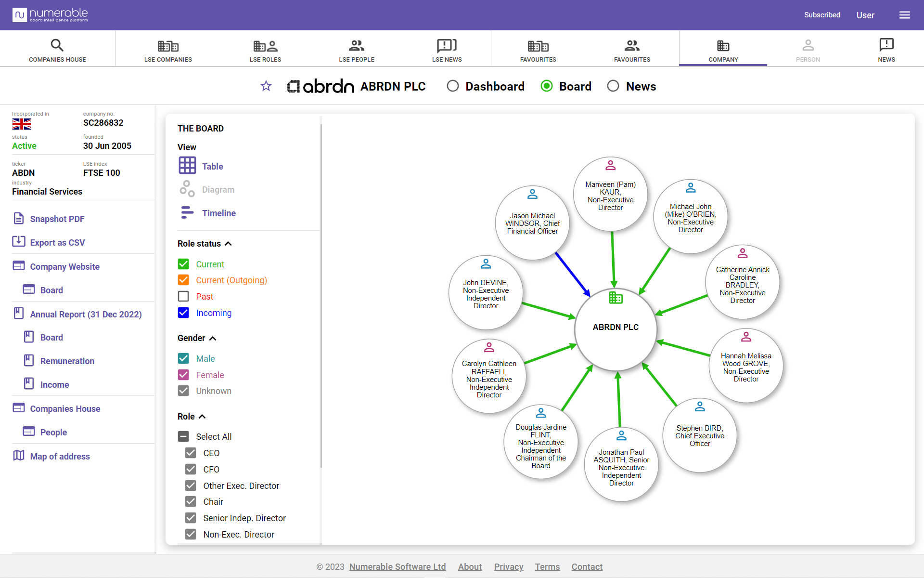The width and height of the screenshot is (924, 578).
Task: Click the person icon above Stephen Bird
Action: click(x=700, y=407)
